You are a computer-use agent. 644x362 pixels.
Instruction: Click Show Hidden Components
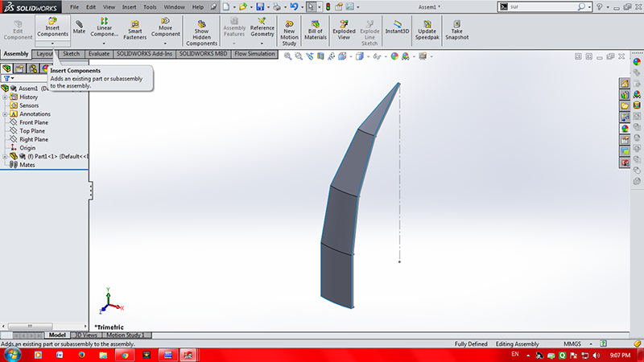point(201,32)
